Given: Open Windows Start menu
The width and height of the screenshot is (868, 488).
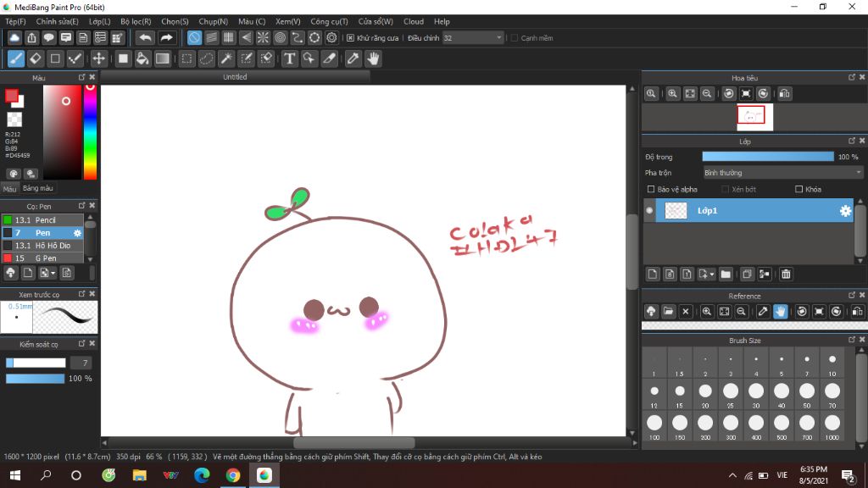Looking at the screenshot, I should click(x=15, y=475).
